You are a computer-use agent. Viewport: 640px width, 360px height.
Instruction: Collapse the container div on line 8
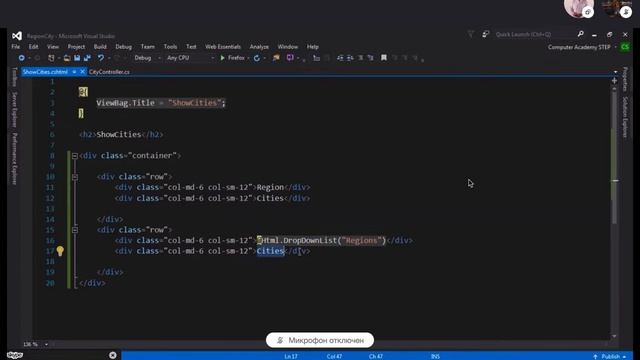[75, 156]
